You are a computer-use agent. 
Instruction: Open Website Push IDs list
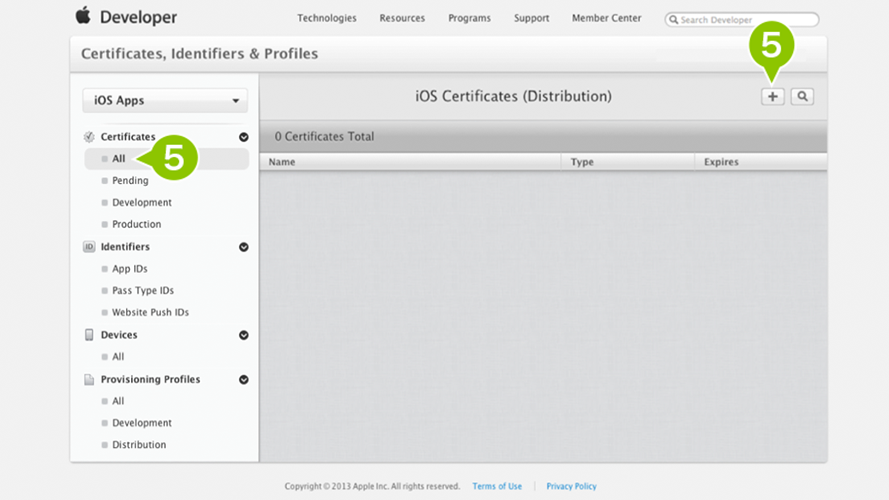click(x=150, y=312)
